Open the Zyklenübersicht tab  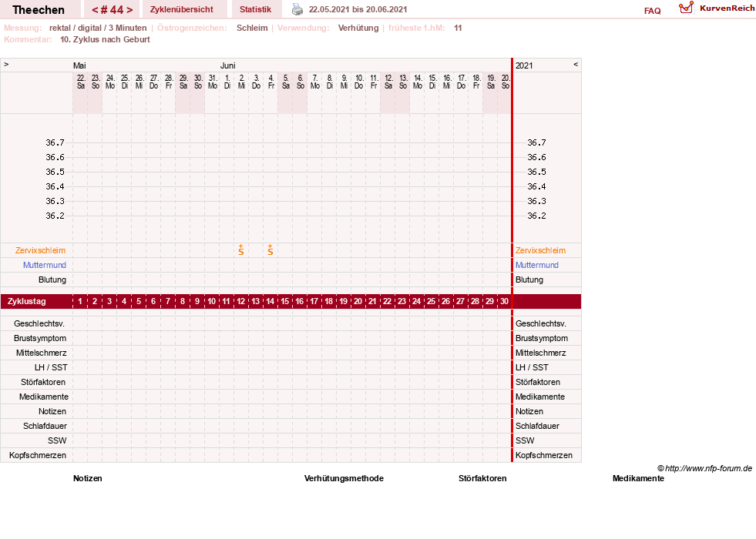coord(182,10)
